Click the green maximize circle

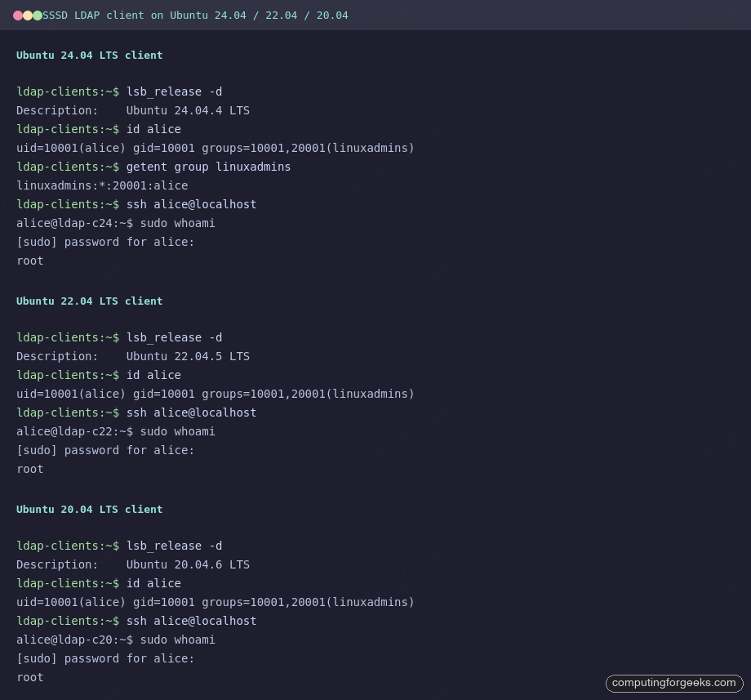coord(36,15)
